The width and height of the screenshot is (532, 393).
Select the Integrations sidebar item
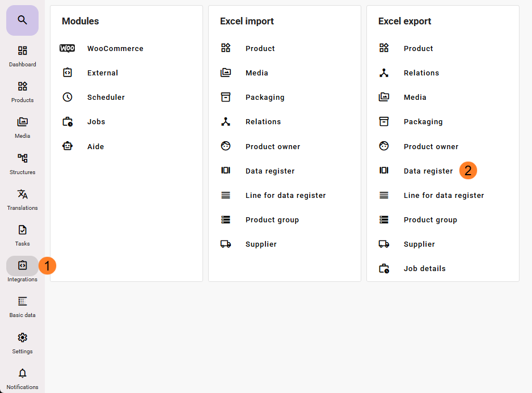(22, 266)
